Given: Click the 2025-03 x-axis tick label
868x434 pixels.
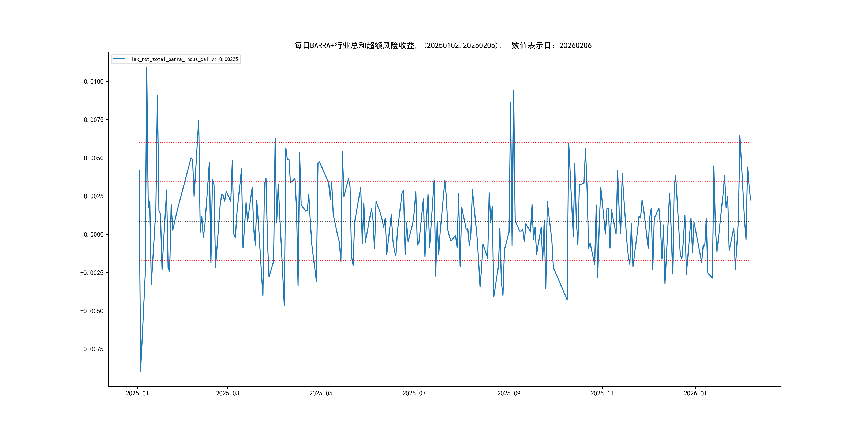Looking at the screenshot, I should coord(227,393).
